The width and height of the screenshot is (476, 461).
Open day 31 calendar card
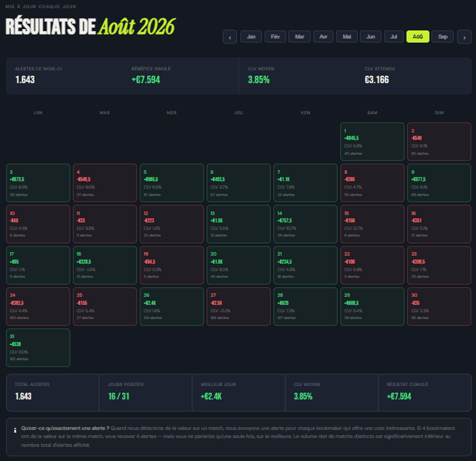[x=38, y=348]
